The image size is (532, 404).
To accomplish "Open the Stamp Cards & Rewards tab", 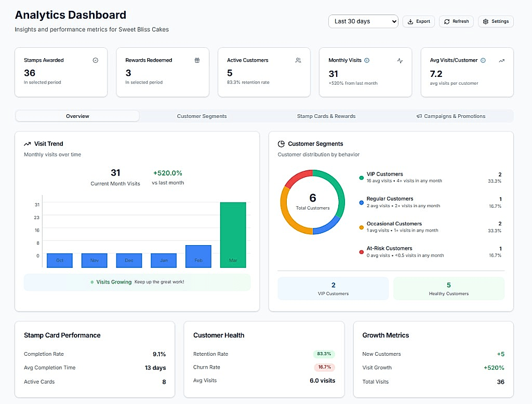I will click(x=326, y=116).
